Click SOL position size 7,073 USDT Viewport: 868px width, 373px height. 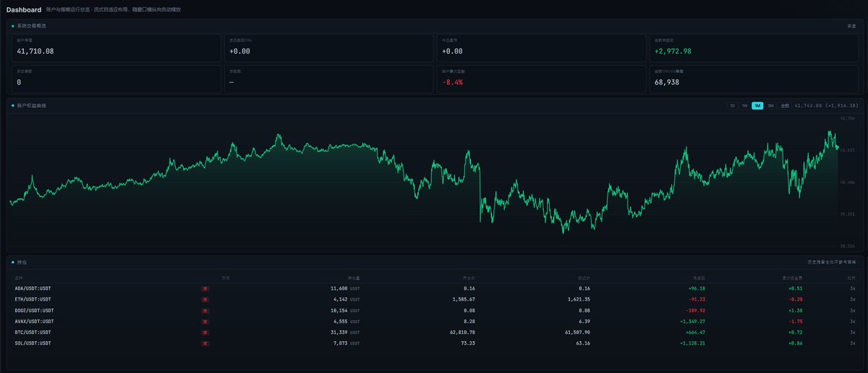point(346,343)
